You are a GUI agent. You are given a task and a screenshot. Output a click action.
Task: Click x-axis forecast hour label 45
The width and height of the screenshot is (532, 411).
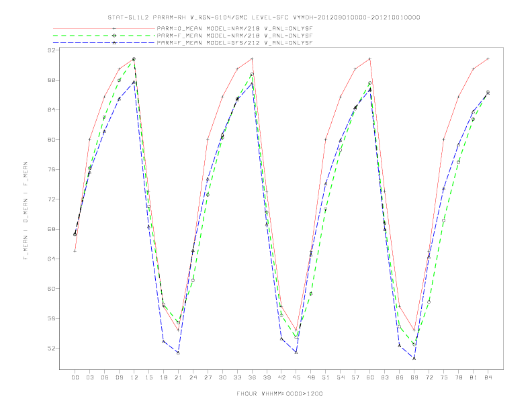tap(296, 377)
